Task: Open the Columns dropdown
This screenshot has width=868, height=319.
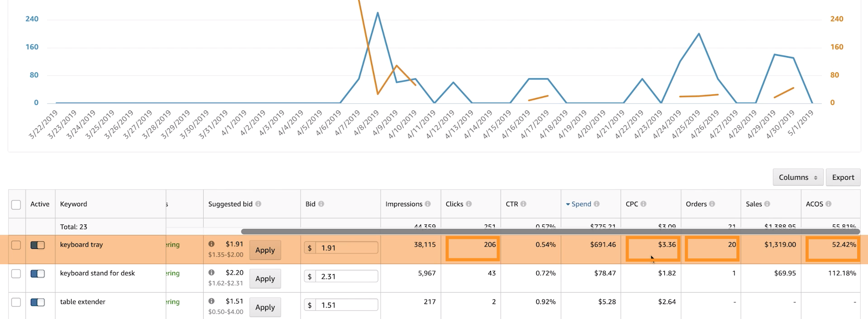Action: coord(797,177)
